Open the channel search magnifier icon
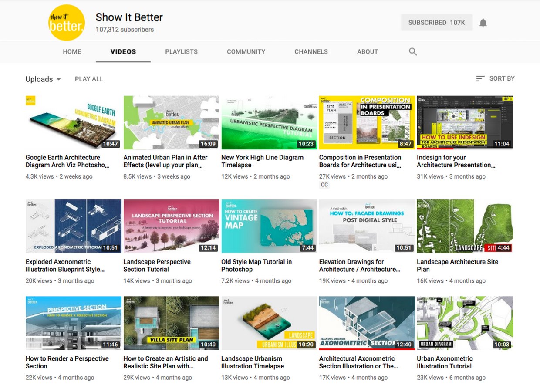Screen dimensions: 540x392 [413, 51]
